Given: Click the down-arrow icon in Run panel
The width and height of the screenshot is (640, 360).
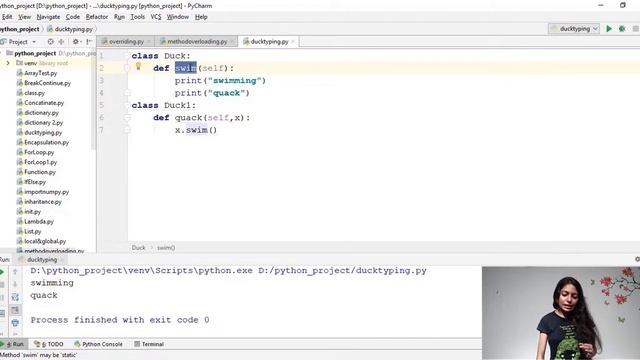Looking at the screenshot, I should (15, 284).
